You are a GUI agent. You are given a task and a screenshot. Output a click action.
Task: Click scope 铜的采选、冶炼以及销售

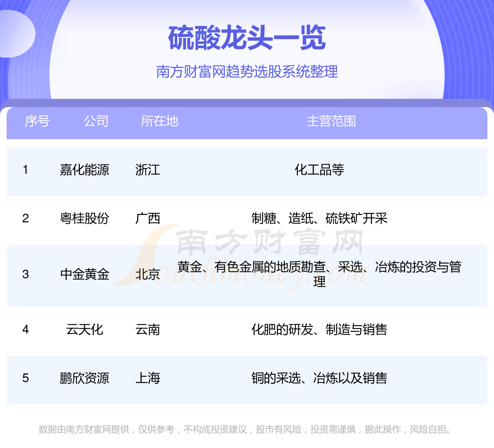[319, 378]
